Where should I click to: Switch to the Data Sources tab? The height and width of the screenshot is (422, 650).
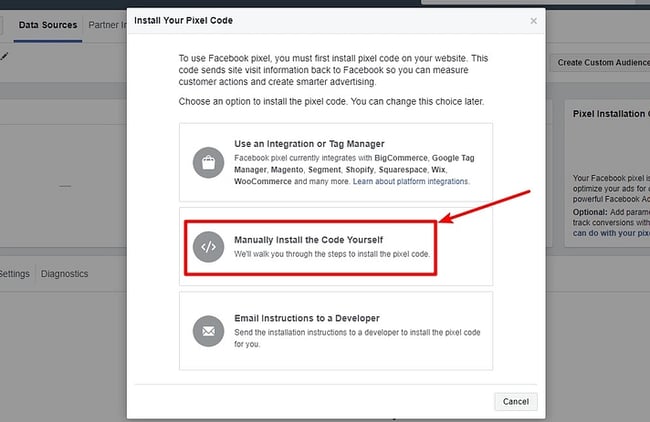click(47, 25)
